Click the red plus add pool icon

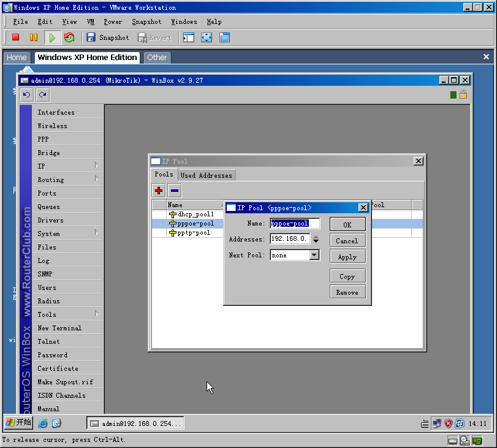tap(159, 191)
